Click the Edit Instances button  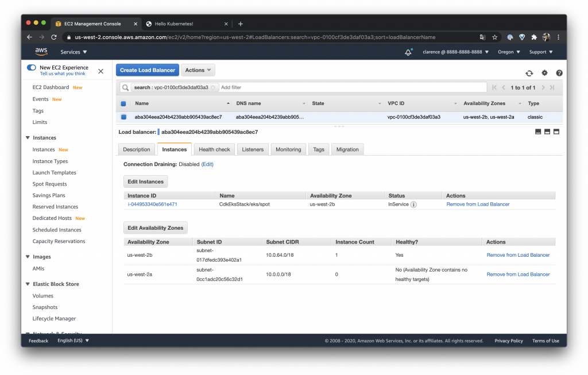pyautogui.click(x=145, y=181)
